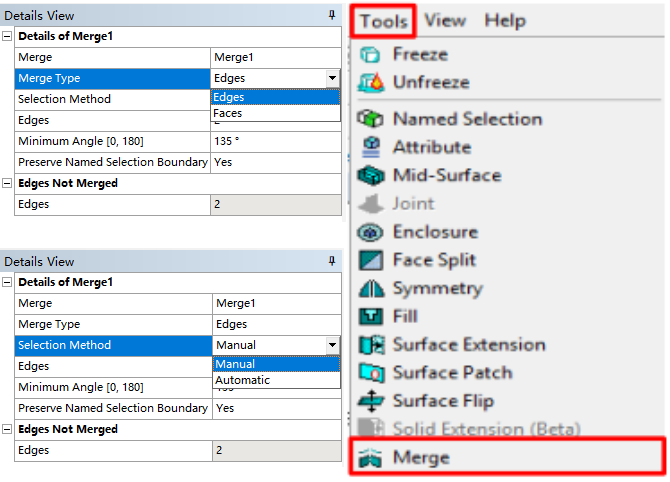Screen dimensions: 670x482
Task: Choose Named Selection menu entry
Action: tap(467, 119)
